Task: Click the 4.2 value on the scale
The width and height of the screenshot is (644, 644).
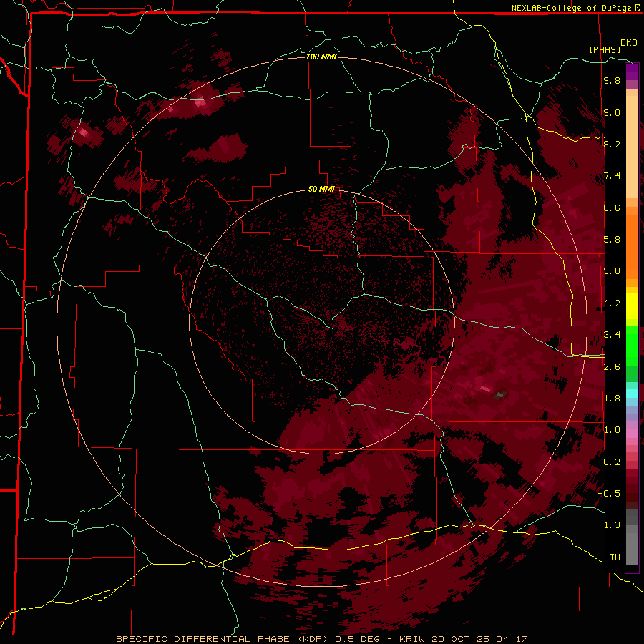Action: (612, 303)
